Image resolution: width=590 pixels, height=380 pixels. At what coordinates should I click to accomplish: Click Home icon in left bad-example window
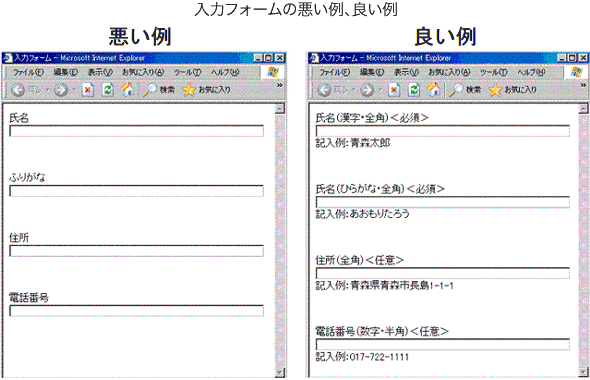128,90
